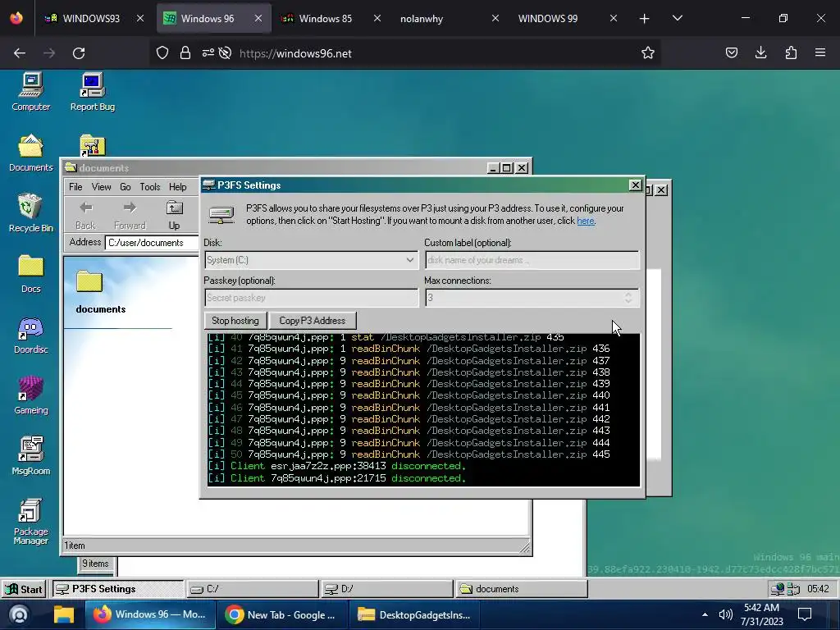Click the Back arrow in documents window
This screenshot has width=840, height=630.
click(x=85, y=216)
